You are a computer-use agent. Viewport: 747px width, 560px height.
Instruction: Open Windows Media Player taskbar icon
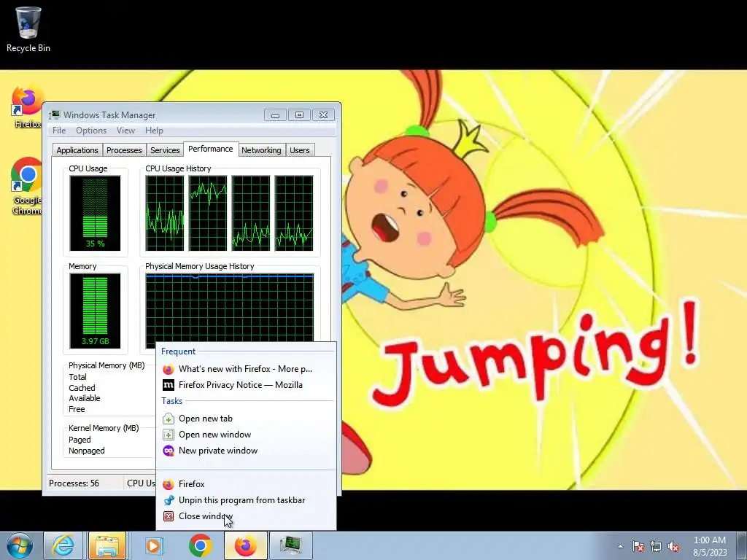click(x=153, y=545)
